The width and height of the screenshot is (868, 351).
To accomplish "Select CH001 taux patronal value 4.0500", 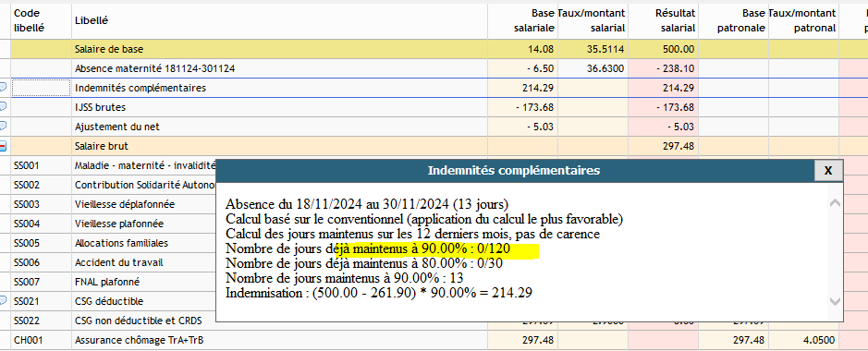I will coord(818,340).
